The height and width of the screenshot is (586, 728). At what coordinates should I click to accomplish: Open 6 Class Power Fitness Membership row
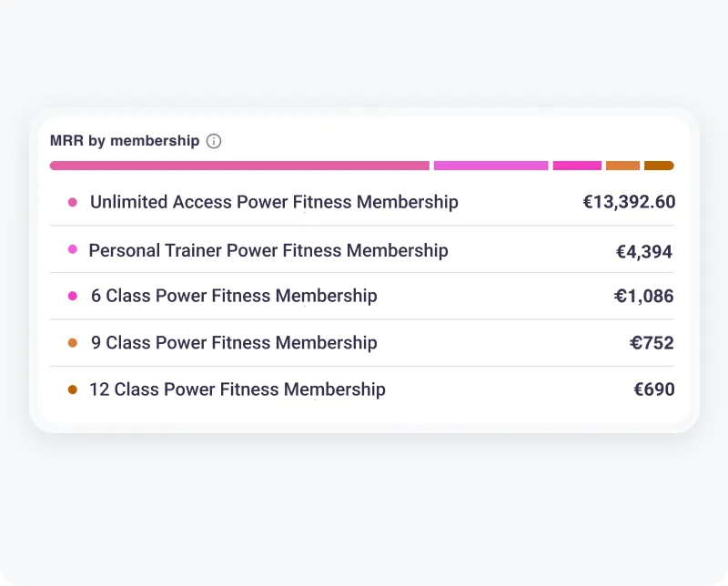(234, 296)
